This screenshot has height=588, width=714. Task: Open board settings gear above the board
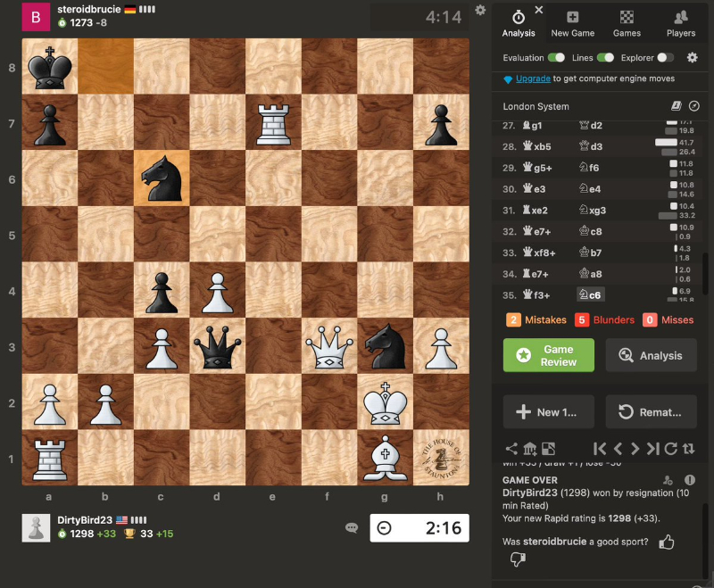click(481, 11)
